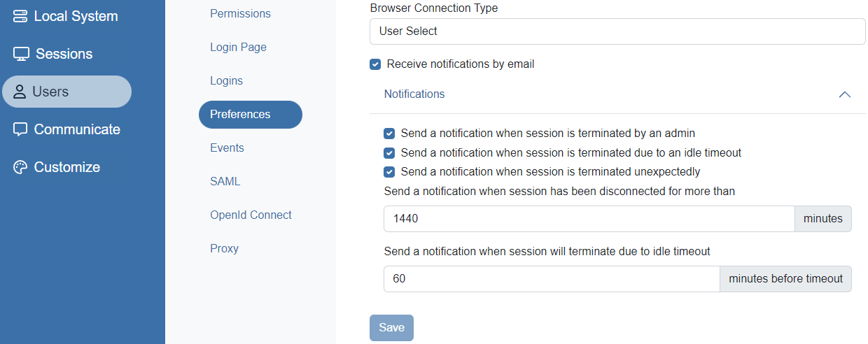Open the Permissions settings tab
The image size is (868, 344).
240,14
